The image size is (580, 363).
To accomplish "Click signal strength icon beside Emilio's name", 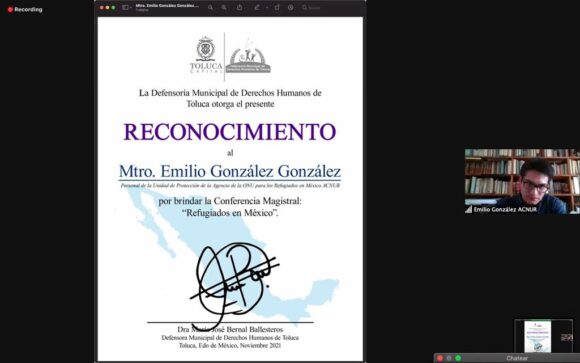I will tap(469, 209).
